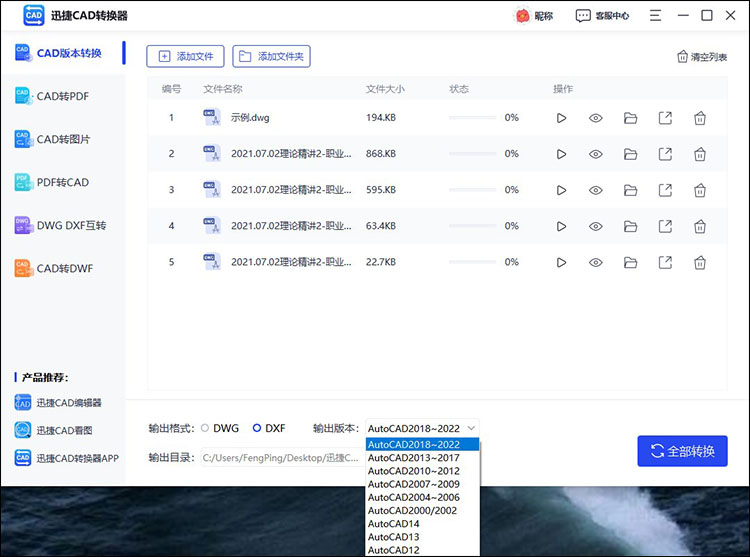Share the 63.4KB file via export icon
Viewport: 750px width, 557px height.
pos(665,226)
